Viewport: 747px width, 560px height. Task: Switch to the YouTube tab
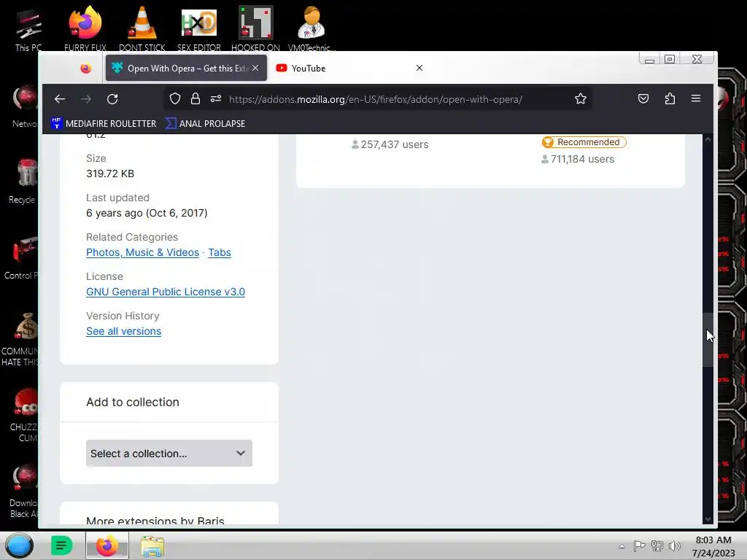349,68
